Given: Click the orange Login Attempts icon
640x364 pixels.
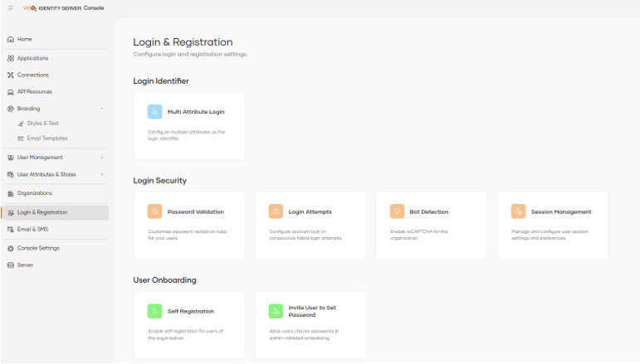Looking at the screenshot, I should click(x=276, y=211).
